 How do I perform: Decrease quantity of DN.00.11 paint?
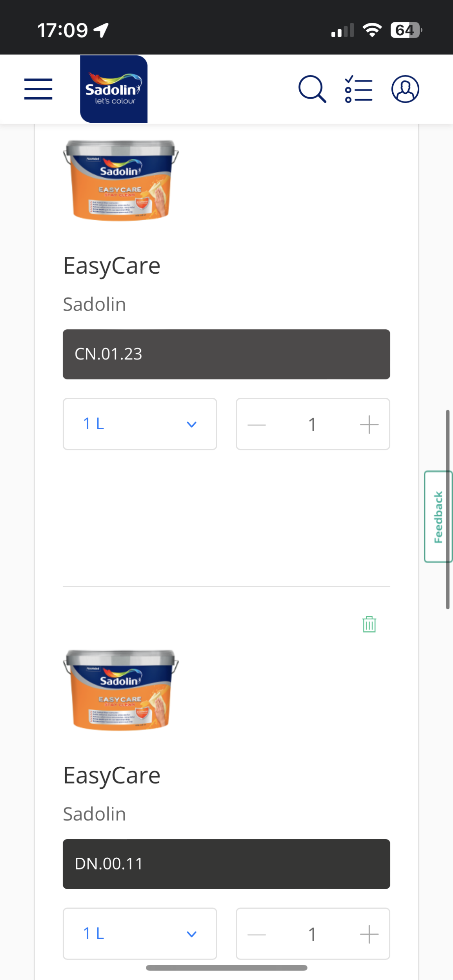coord(257,934)
